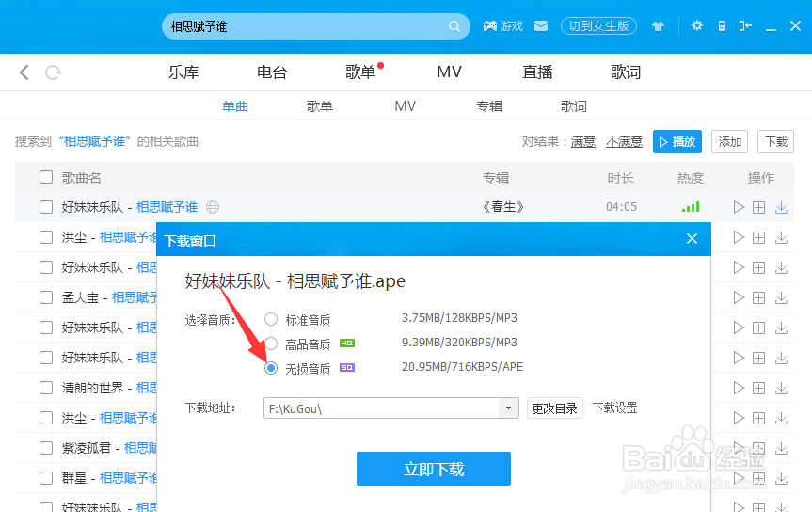812x512 pixels.
Task: Open the mail envelope icon
Action: [x=541, y=26]
